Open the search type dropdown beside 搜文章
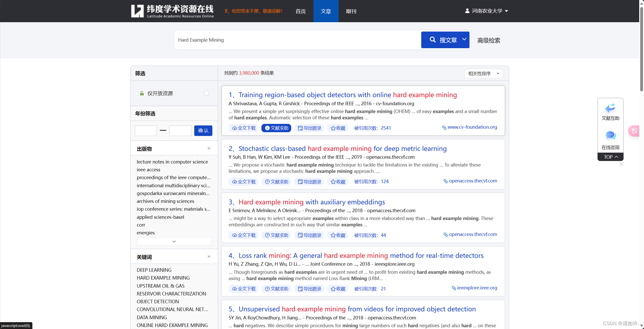The height and width of the screenshot is (329, 644). coord(464,40)
